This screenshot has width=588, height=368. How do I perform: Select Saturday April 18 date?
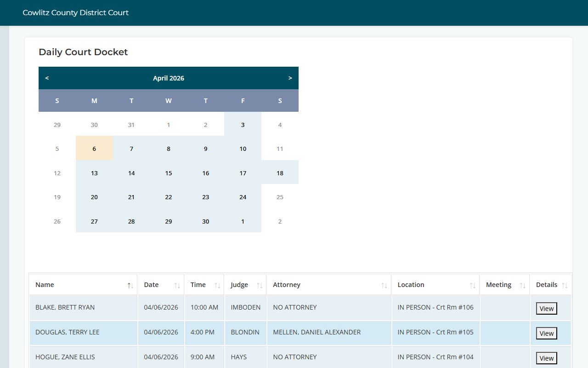tap(280, 173)
